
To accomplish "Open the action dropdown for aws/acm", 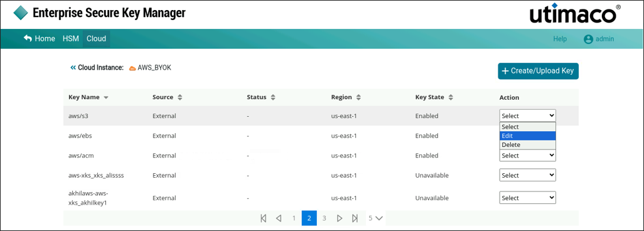I will point(528,156).
